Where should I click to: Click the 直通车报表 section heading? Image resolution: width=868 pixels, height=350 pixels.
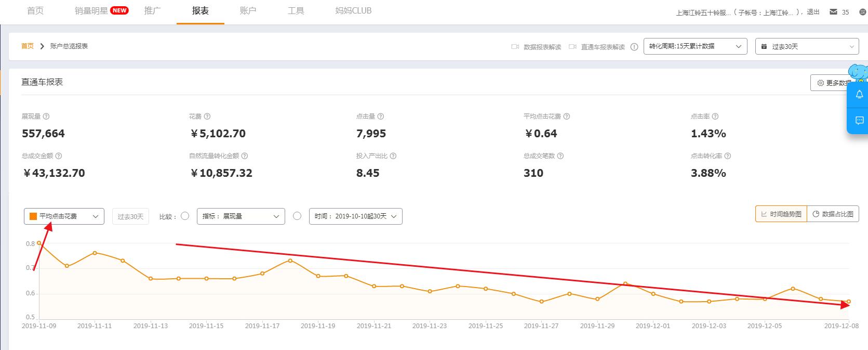(42, 82)
